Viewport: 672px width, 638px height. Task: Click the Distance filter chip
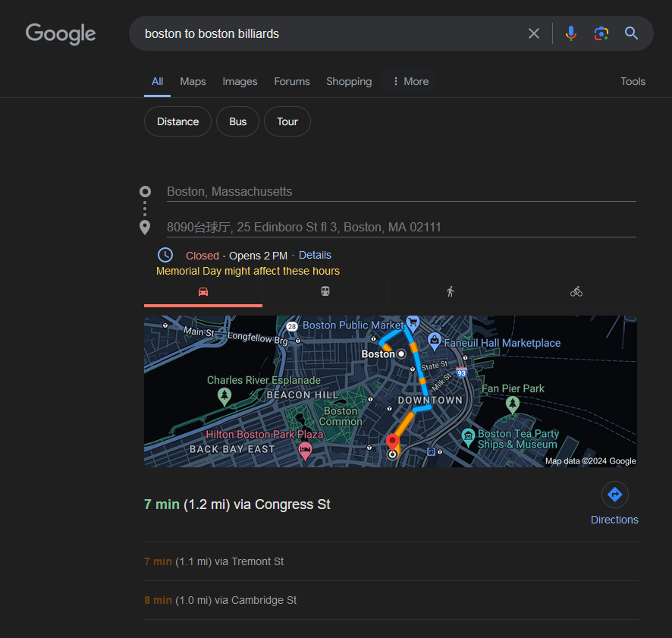[177, 121]
